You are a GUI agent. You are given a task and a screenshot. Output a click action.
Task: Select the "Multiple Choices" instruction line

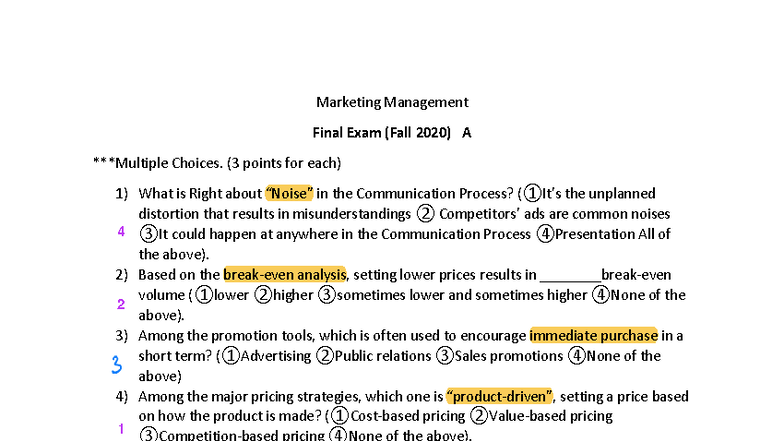[x=217, y=162]
